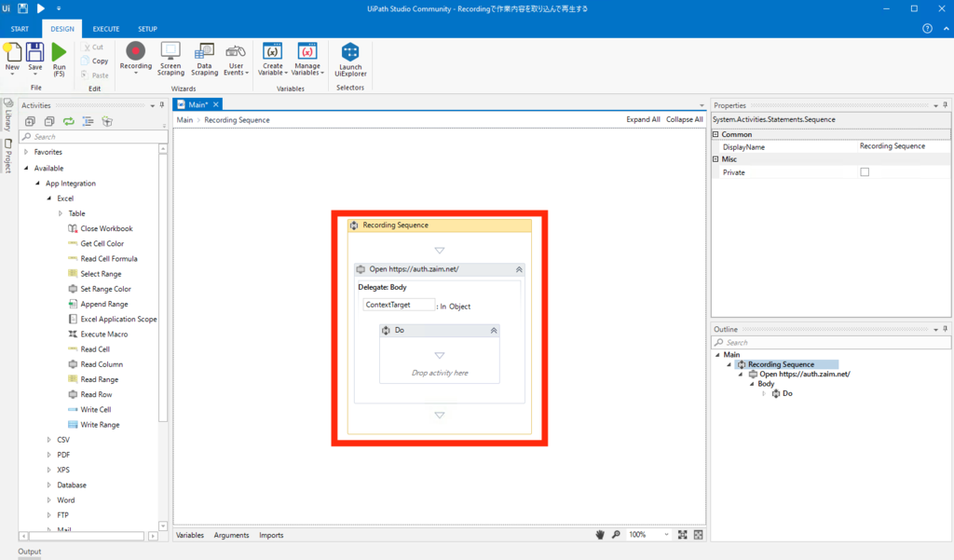Open the Screen Scraping wizard
The width and height of the screenshot is (954, 560).
click(x=171, y=59)
